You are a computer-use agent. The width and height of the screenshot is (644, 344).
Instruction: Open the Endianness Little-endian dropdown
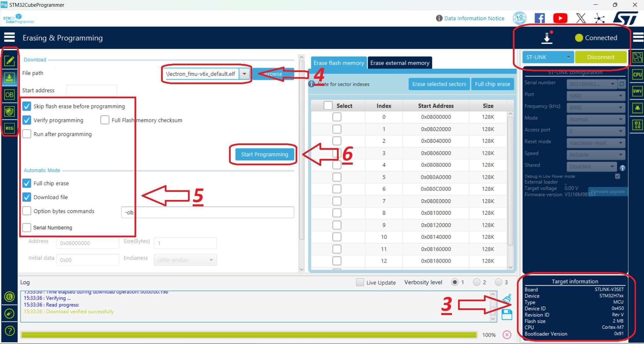[185, 260]
